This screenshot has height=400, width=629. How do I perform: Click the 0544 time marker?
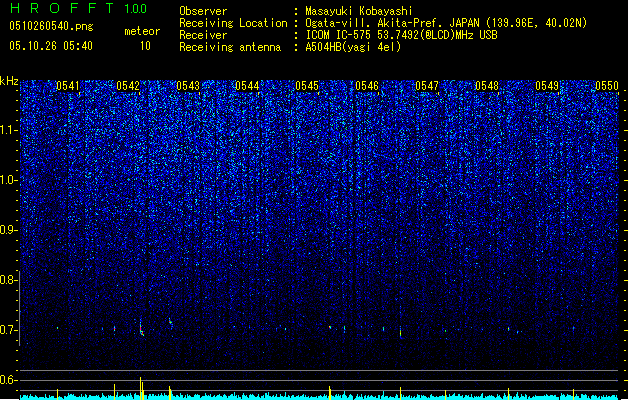247,86
